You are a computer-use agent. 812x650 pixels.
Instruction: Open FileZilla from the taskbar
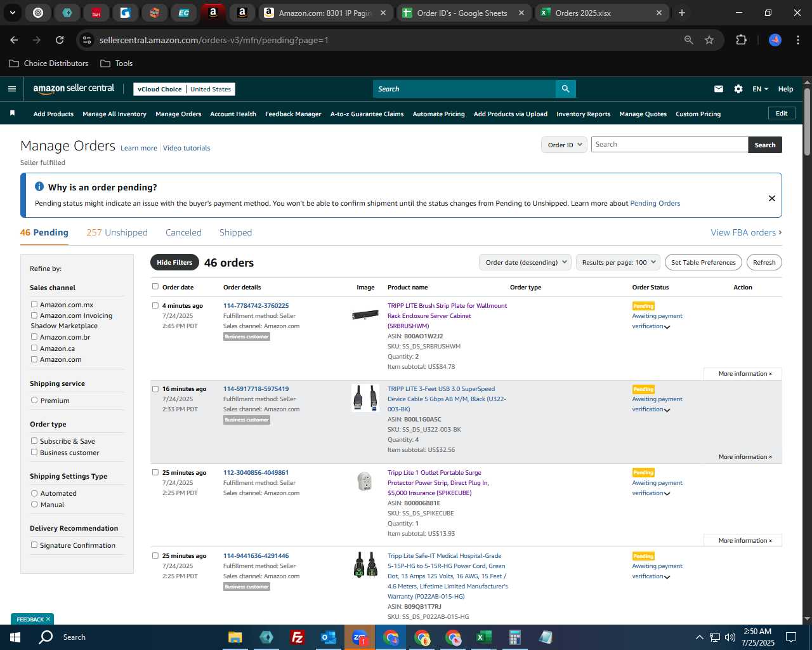[297, 637]
